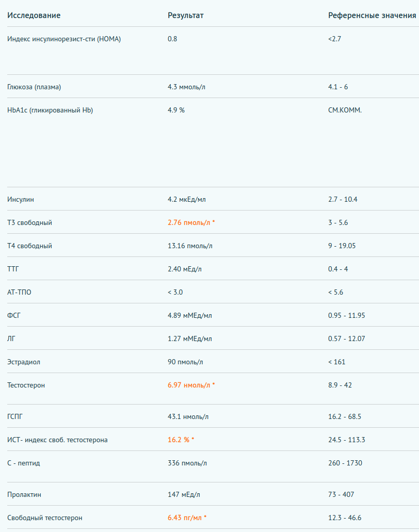This screenshot has height=532, width=419.
Task: Click the ФСГ result 4.89 мМЕд/мл
Action: coord(190,315)
